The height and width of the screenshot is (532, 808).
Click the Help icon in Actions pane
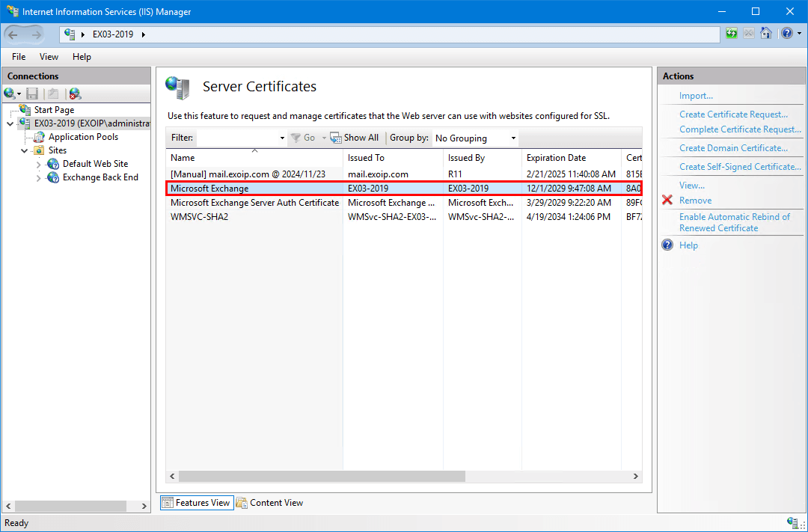pyautogui.click(x=667, y=245)
